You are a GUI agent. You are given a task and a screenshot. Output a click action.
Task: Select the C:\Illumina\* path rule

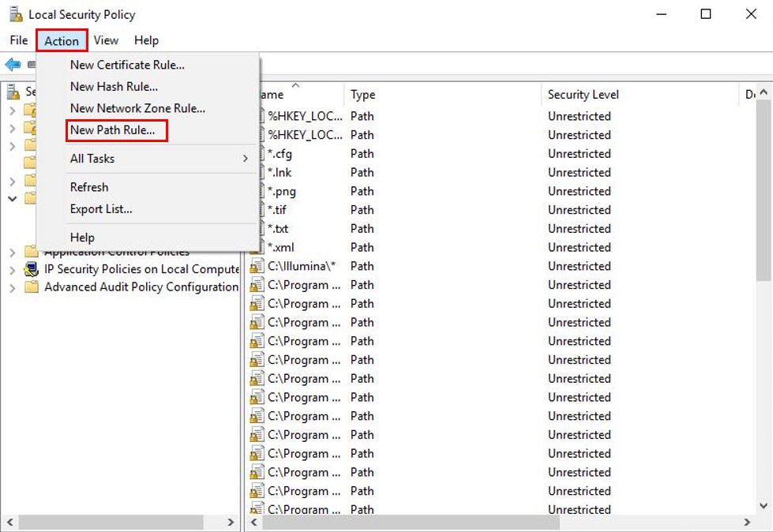[x=302, y=266]
